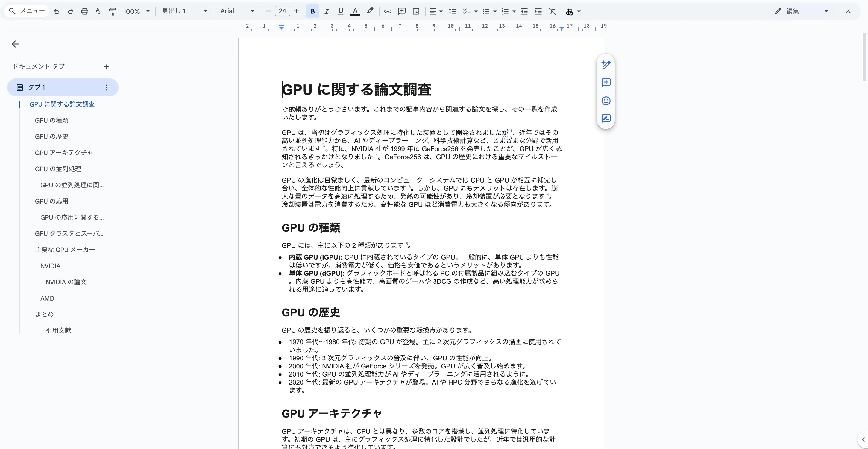Increase indent of the paragraph

(x=538, y=11)
